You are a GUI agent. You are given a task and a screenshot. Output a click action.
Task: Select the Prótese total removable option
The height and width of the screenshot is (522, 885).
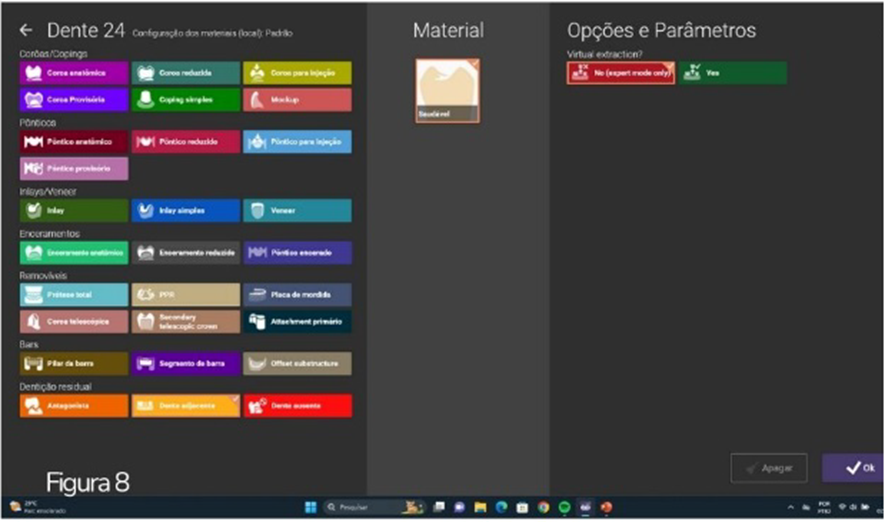(x=74, y=295)
